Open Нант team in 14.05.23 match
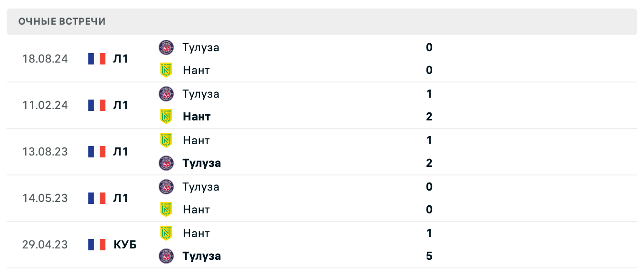Viewport: 644px width, 275px height. [x=196, y=210]
